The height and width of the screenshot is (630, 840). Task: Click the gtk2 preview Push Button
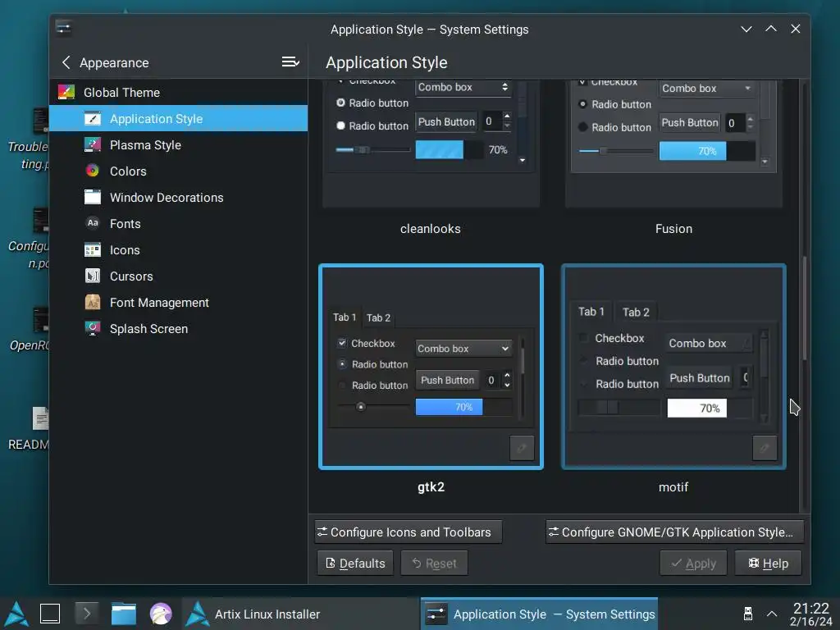447,380
